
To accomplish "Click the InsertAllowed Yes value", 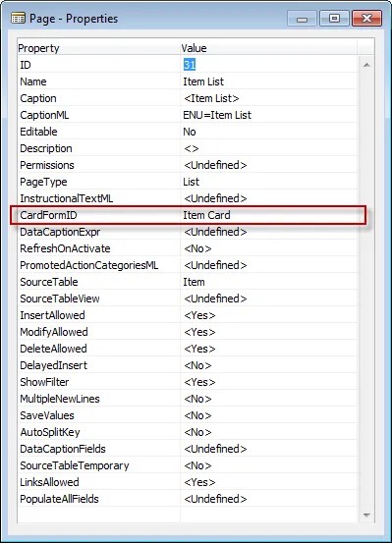I will (199, 315).
